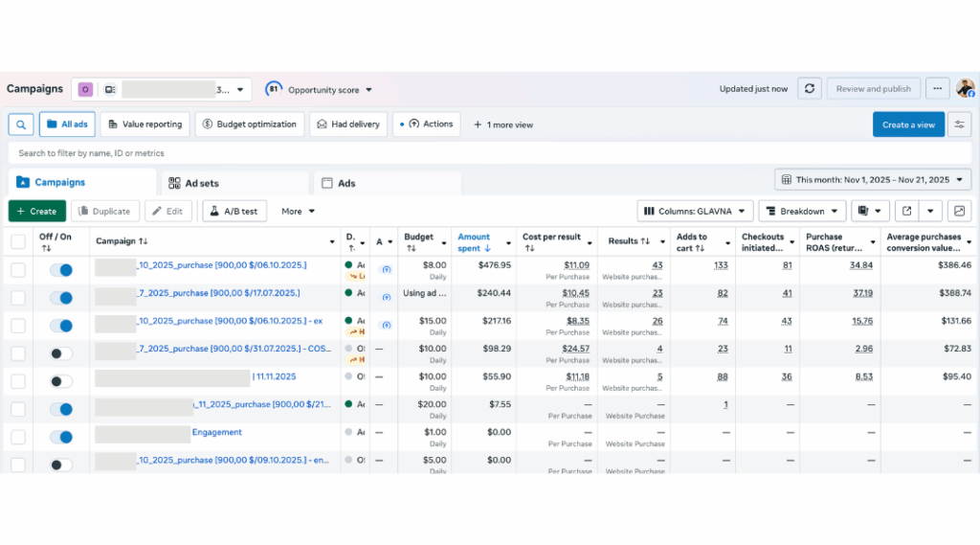The height and width of the screenshot is (545, 980).
Task: Open the view settings sliders icon
Action: tap(959, 125)
